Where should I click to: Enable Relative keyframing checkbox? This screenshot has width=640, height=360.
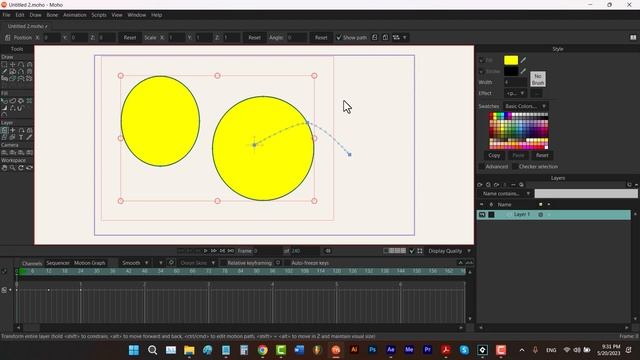(223, 263)
